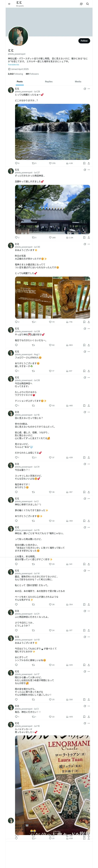This screenshot has height=868, width=98.
Task: Open search with the magnifier icon
Action: (88, 4)
